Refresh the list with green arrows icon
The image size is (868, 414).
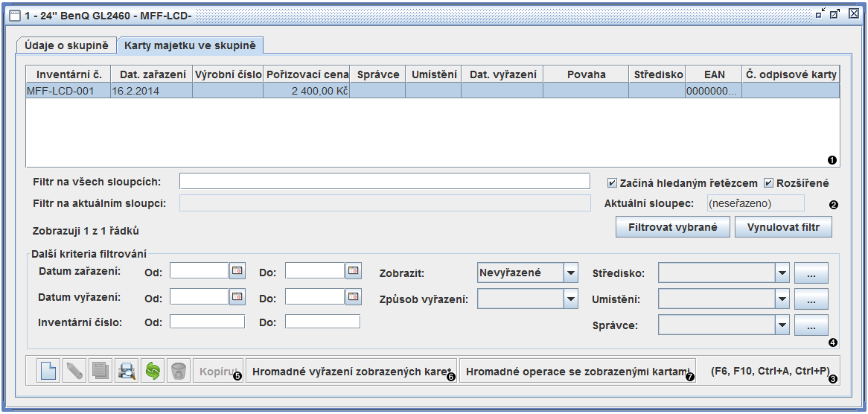click(152, 370)
